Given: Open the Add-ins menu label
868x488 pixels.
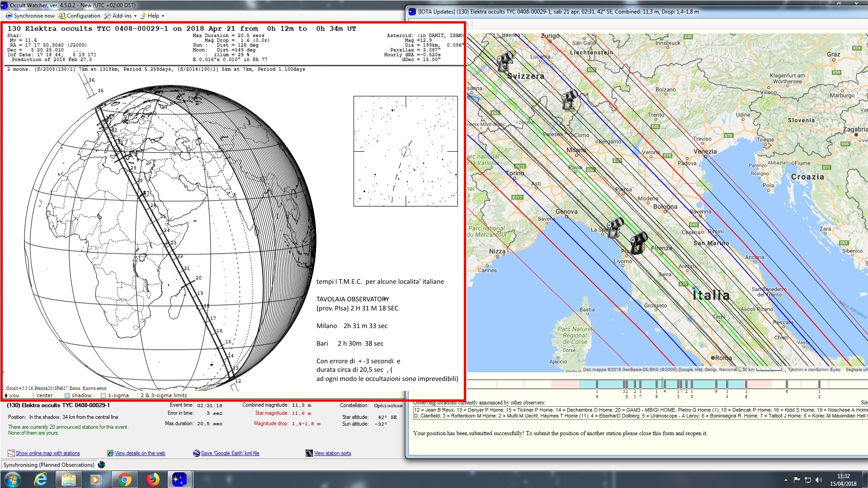Looking at the screenshot, I should click(122, 16).
